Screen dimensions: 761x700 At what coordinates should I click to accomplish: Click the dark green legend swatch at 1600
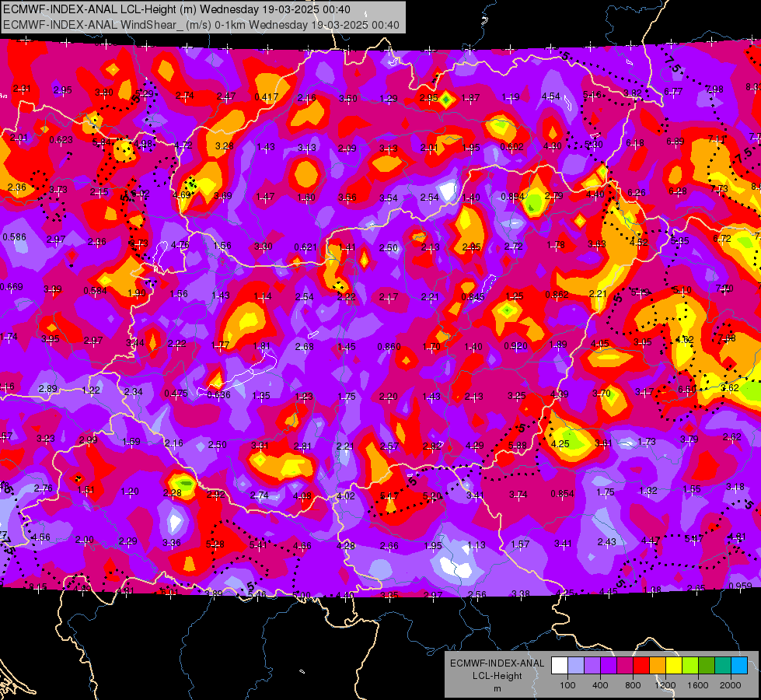pyautogui.click(x=707, y=666)
